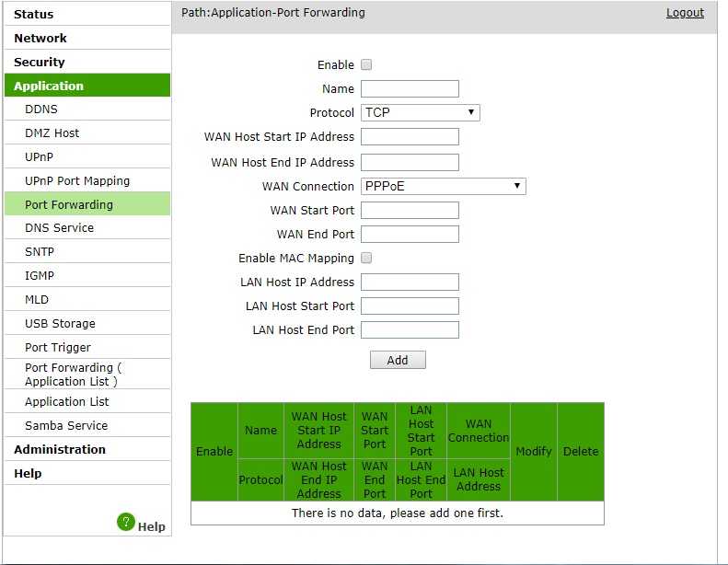Open the Help menu in sidebar

coord(87,473)
